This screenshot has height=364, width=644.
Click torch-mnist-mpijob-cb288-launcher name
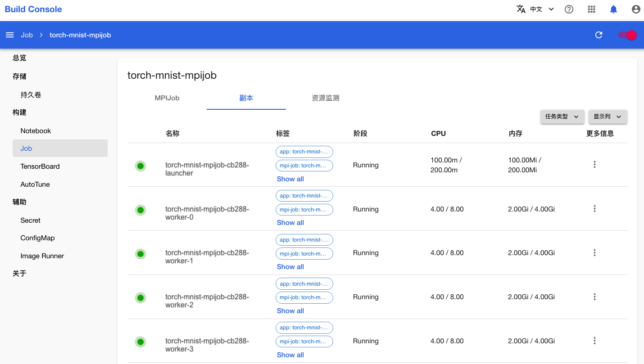click(207, 169)
